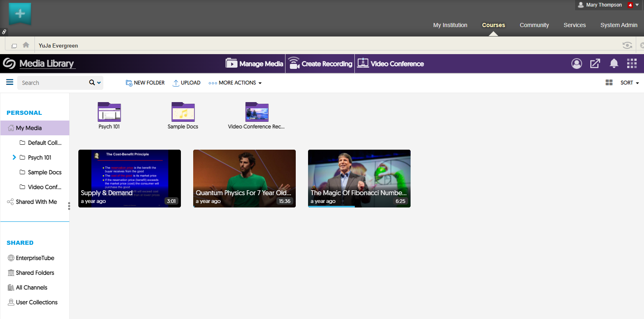644x319 pixels.
Task: Click the sidebar resize dots handle
Action: (69, 206)
